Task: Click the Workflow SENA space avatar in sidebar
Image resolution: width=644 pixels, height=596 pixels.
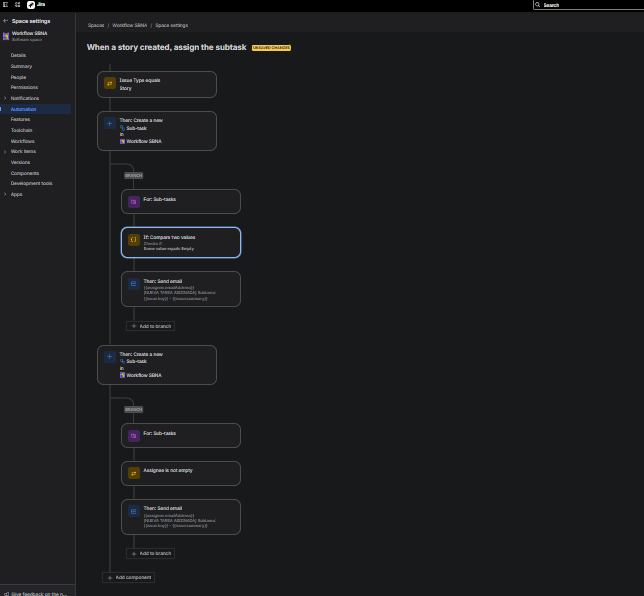Action: [x=6, y=36]
